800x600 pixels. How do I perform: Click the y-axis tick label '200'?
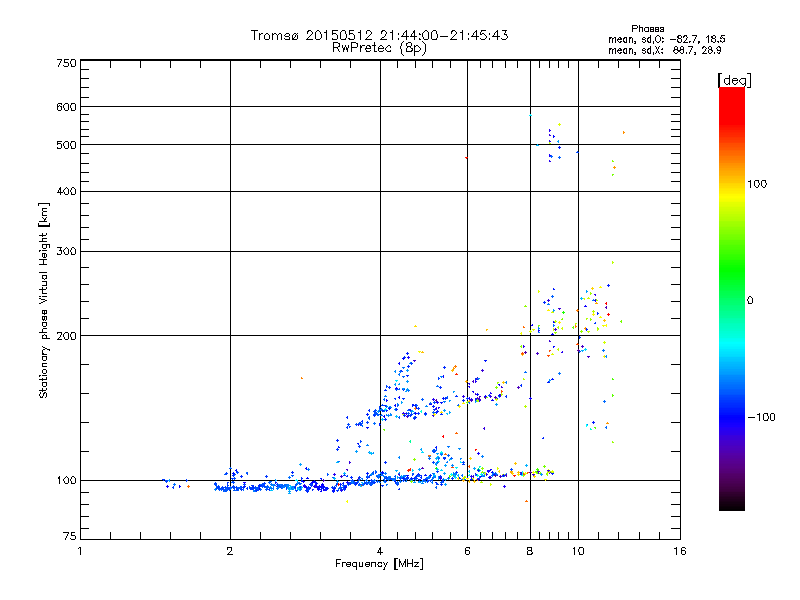tap(66, 336)
